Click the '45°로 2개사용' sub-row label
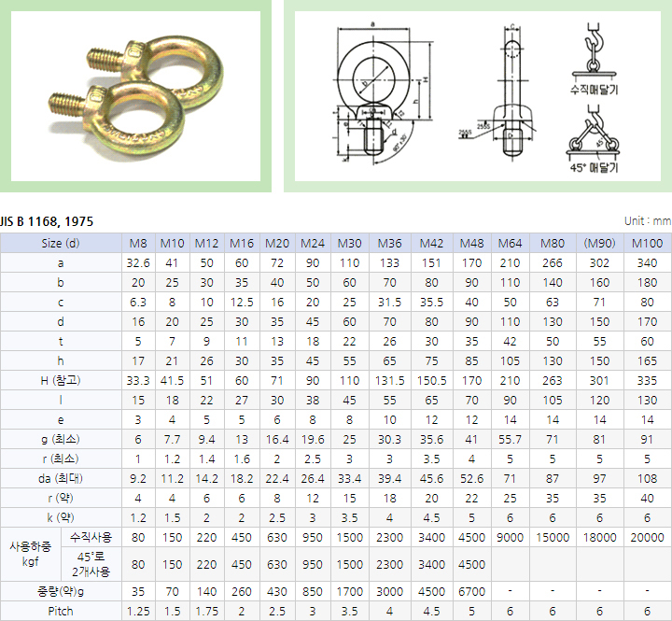The image size is (672, 621). (x=91, y=564)
